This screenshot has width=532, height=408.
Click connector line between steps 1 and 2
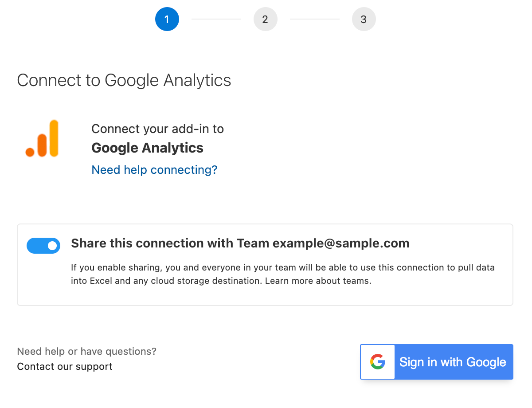[x=216, y=19]
